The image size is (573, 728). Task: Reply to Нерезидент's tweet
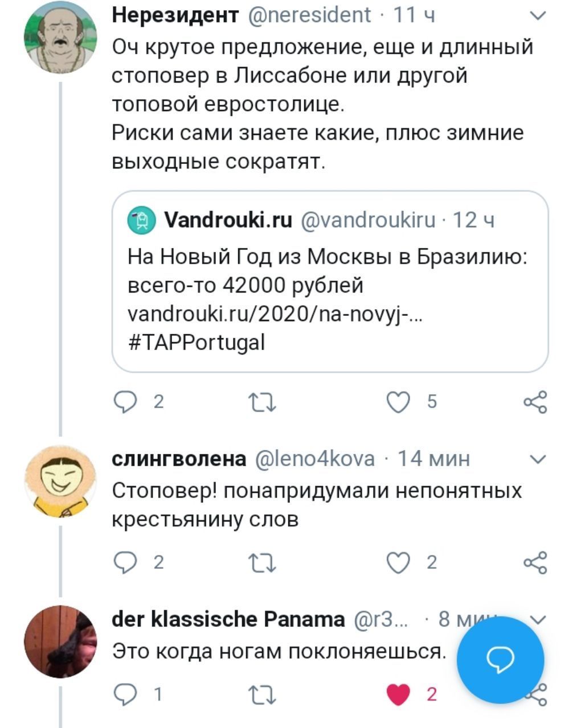pos(124,402)
